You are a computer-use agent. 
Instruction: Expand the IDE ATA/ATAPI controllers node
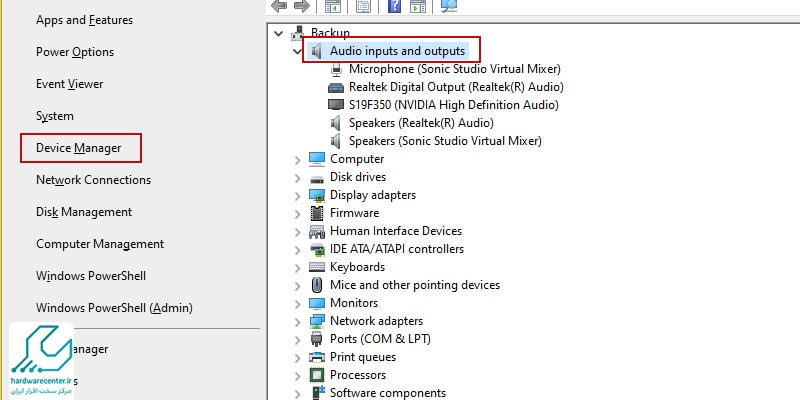297,250
